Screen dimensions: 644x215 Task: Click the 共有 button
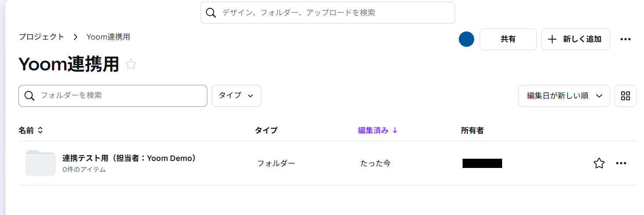pos(508,39)
